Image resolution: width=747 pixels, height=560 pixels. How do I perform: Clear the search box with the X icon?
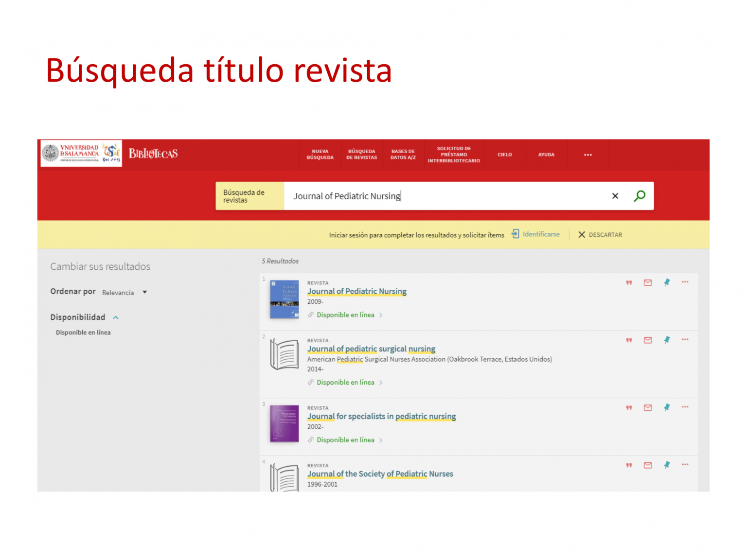pyautogui.click(x=615, y=196)
